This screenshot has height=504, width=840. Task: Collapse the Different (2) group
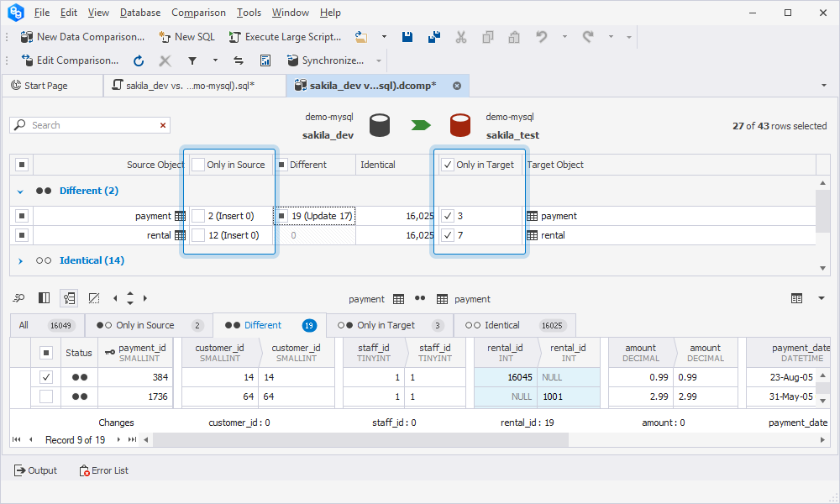pos(21,192)
